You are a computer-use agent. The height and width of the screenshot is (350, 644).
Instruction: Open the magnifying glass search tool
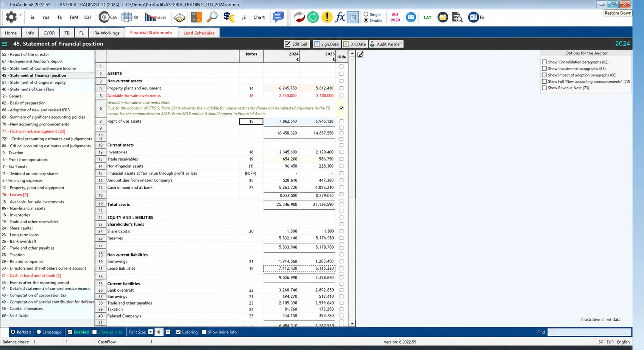pyautogui.click(x=212, y=17)
